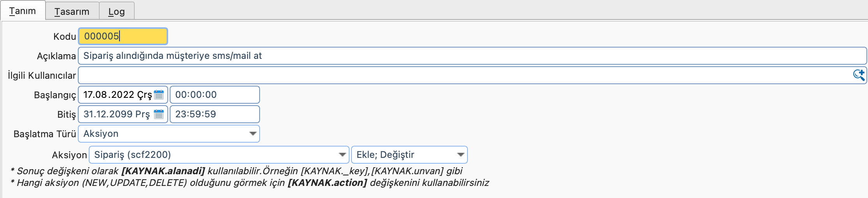Image resolution: width=868 pixels, height=198 pixels.
Task: Open the Log tab
Action: pyautogui.click(x=116, y=11)
